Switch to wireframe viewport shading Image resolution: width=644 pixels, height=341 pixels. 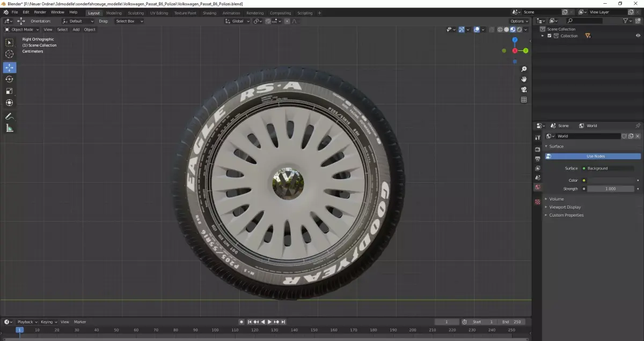point(500,29)
